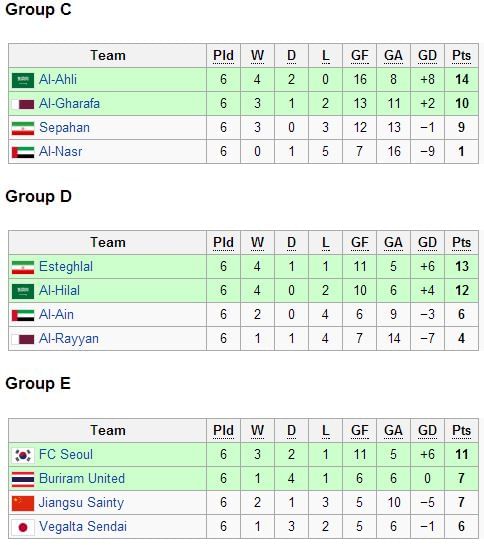Click the Pld header in Group E table
The image size is (484, 545).
(223, 431)
